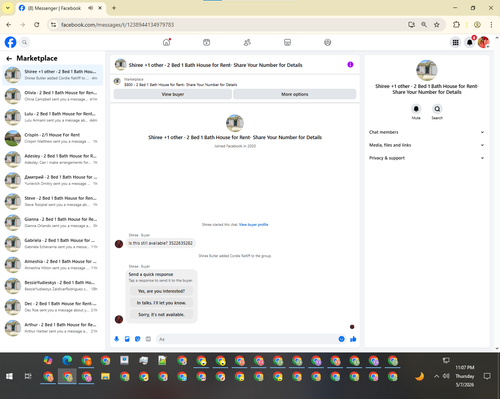Open the Steve conversation in chat list
This screenshot has width=500, height=399.
(x=53, y=201)
